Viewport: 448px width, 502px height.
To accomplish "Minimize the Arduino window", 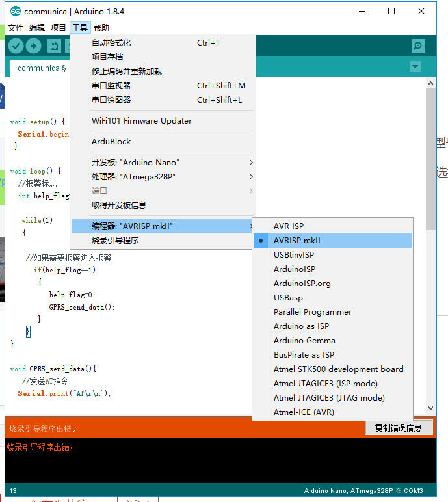I will [x=362, y=11].
